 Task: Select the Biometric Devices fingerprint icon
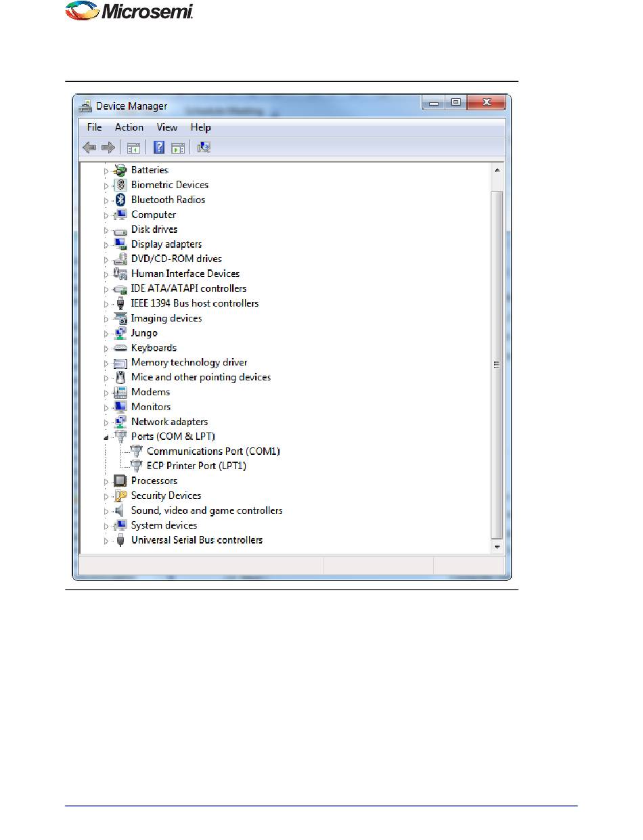(120, 185)
